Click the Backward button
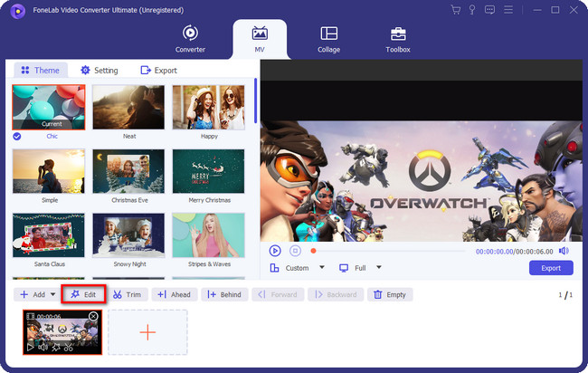This screenshot has height=373, width=588. coord(336,294)
